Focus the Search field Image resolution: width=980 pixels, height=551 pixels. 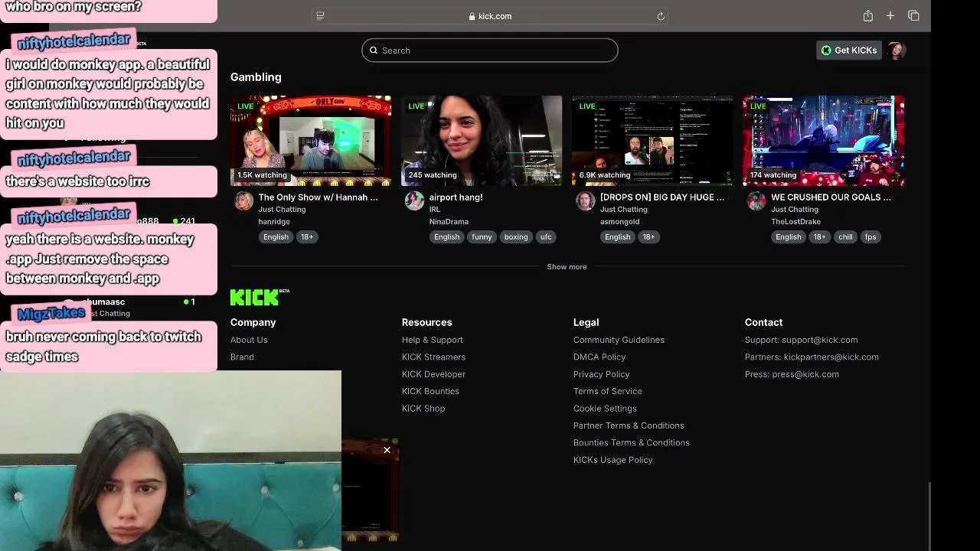[x=490, y=51]
